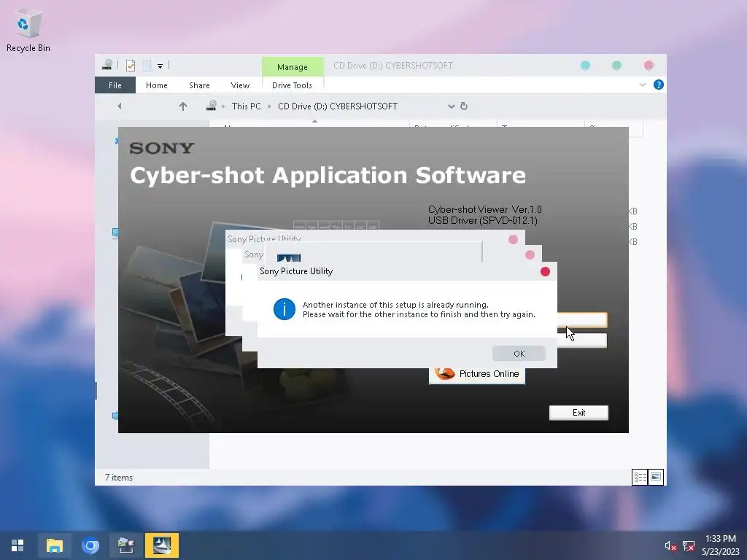Switch Explorer to the details view

[x=640, y=477]
